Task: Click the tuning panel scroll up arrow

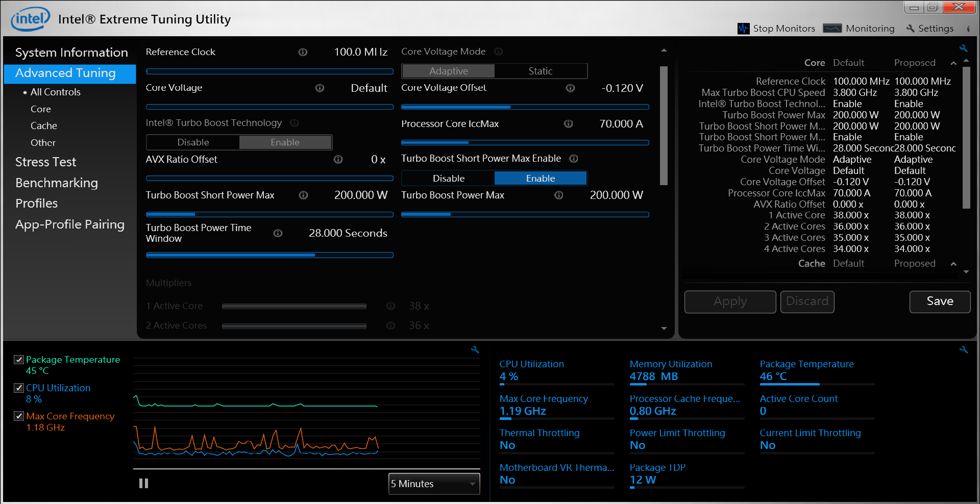Action: pos(664,51)
